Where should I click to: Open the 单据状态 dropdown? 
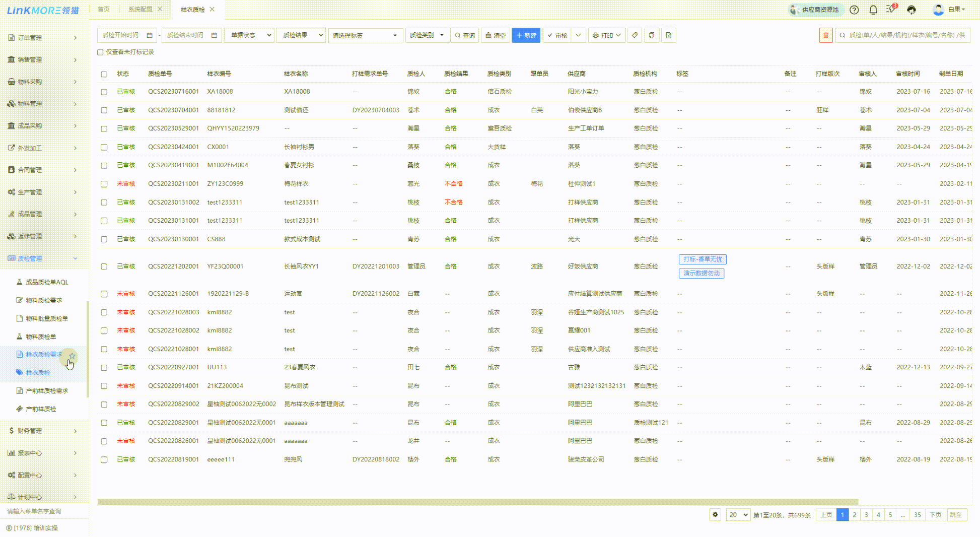click(249, 35)
